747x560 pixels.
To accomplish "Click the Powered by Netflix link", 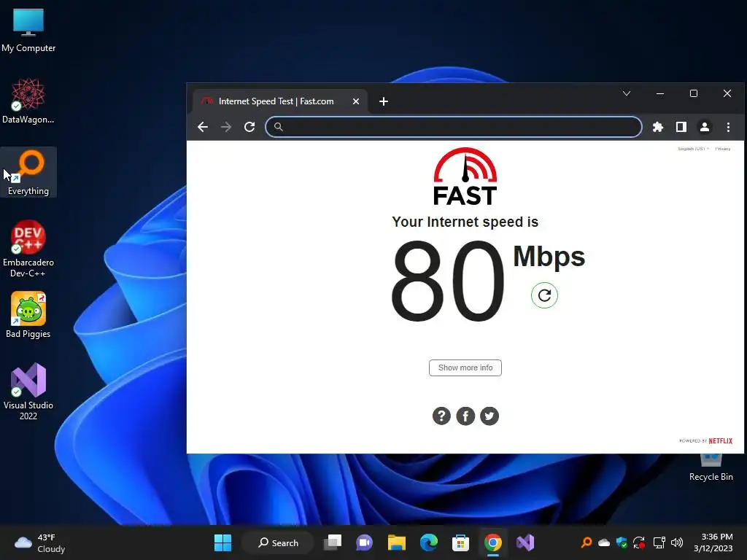I will (705, 441).
